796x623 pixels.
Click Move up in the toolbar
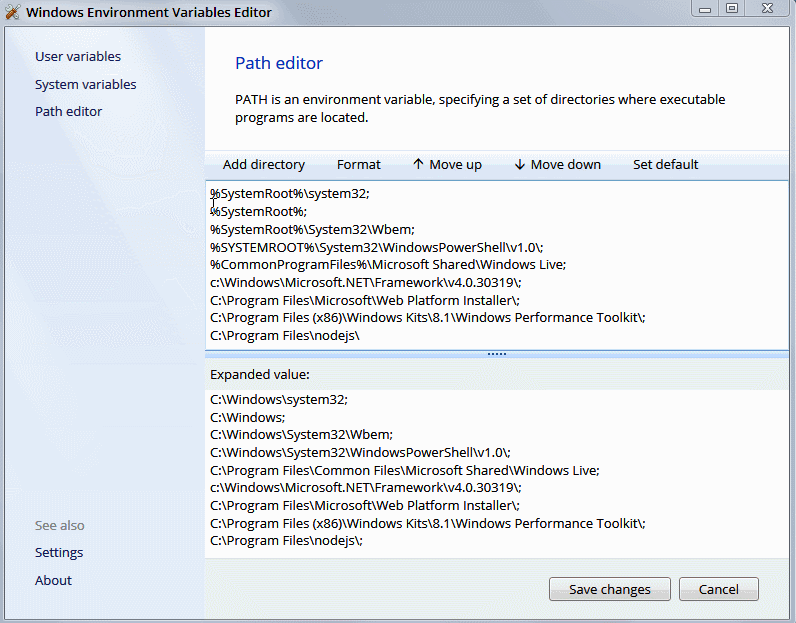tap(447, 165)
